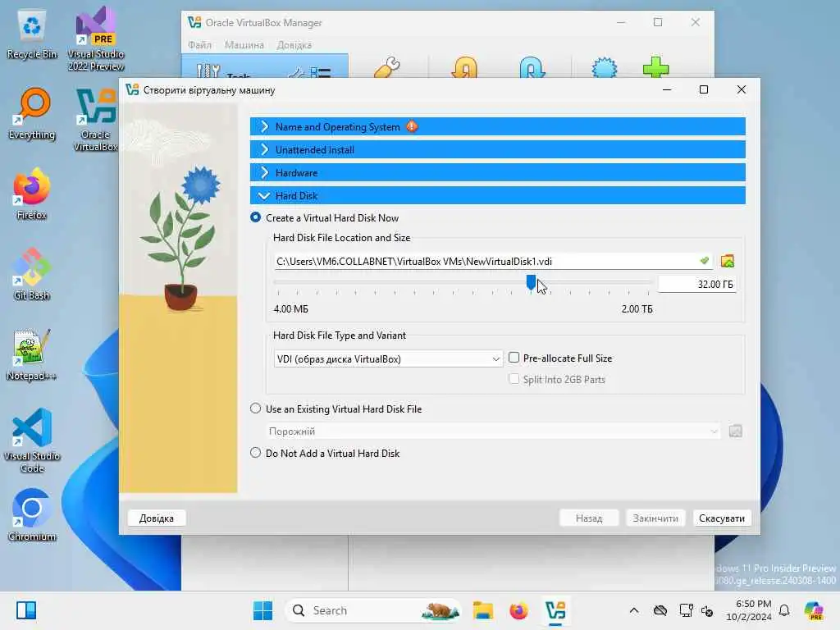
Task: Open Файл menu in VirtualBox Manager
Action: click(199, 45)
